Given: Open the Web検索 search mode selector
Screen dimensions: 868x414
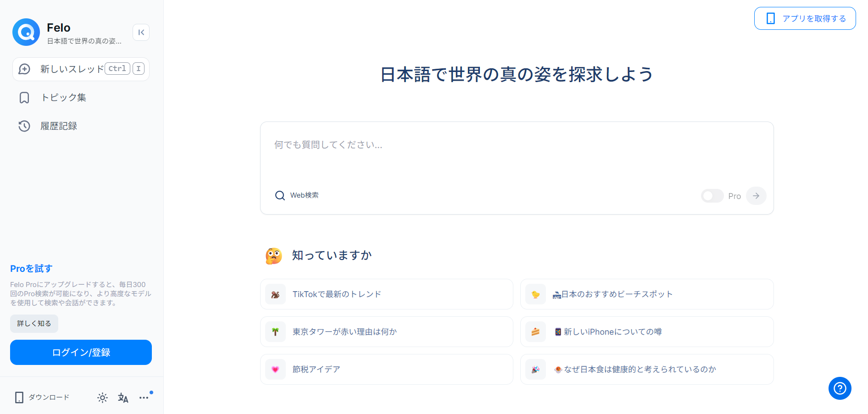Looking at the screenshot, I should pos(297,195).
